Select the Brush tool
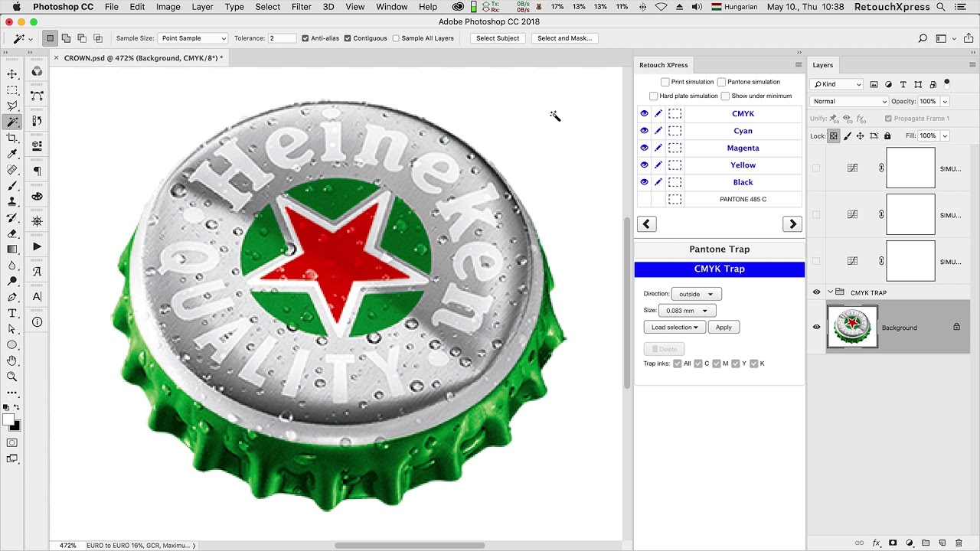This screenshot has width=980, height=551. click(12, 186)
